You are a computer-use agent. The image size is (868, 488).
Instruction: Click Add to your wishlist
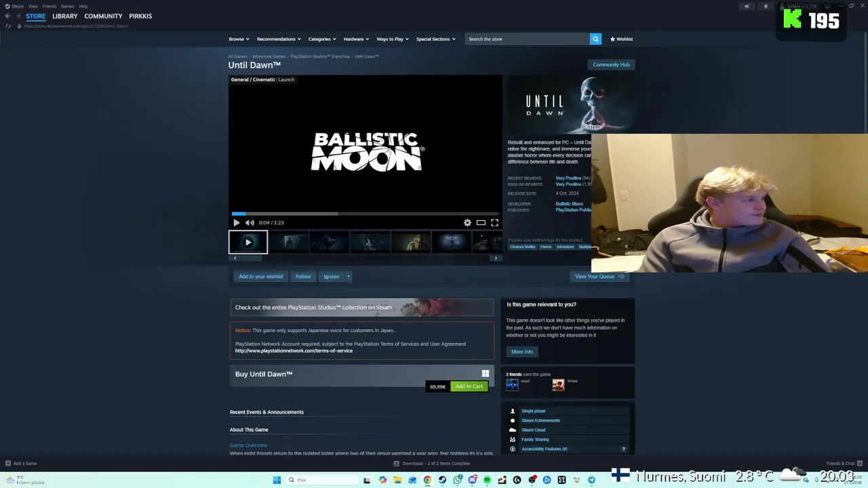260,277
